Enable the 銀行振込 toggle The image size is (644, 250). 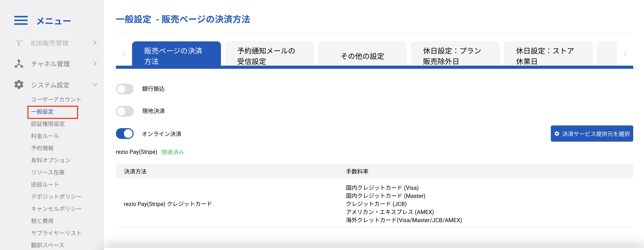pyautogui.click(x=125, y=89)
